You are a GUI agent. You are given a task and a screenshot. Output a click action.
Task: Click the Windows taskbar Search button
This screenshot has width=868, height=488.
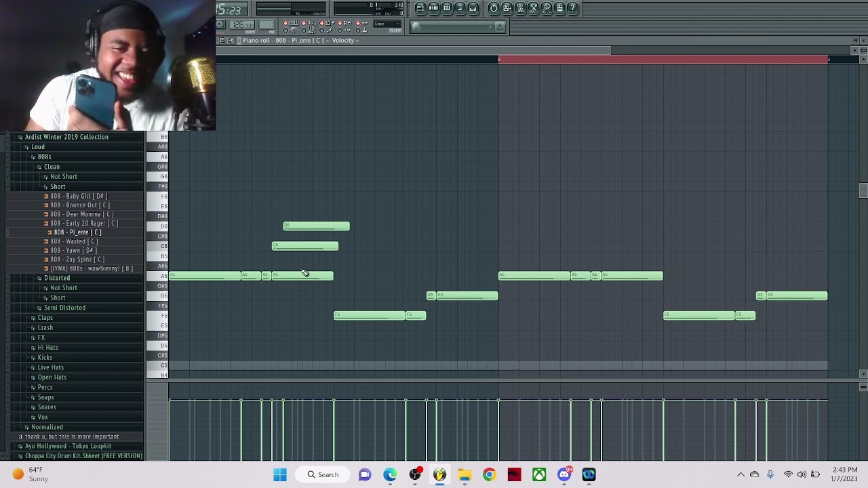[322, 474]
